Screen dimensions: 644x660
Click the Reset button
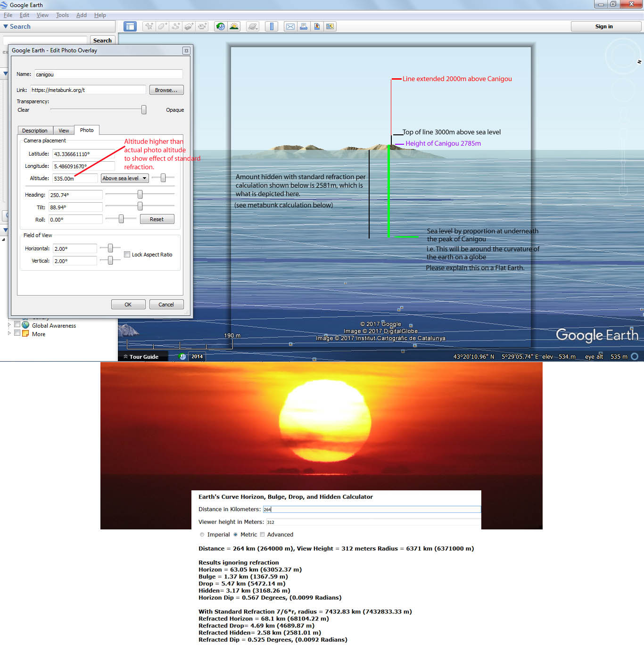(x=157, y=219)
